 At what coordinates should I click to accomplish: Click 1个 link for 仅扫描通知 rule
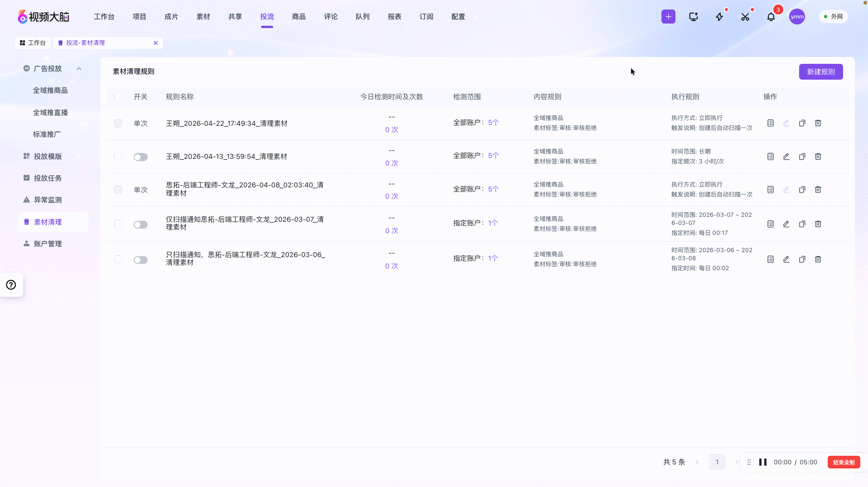pyautogui.click(x=492, y=223)
